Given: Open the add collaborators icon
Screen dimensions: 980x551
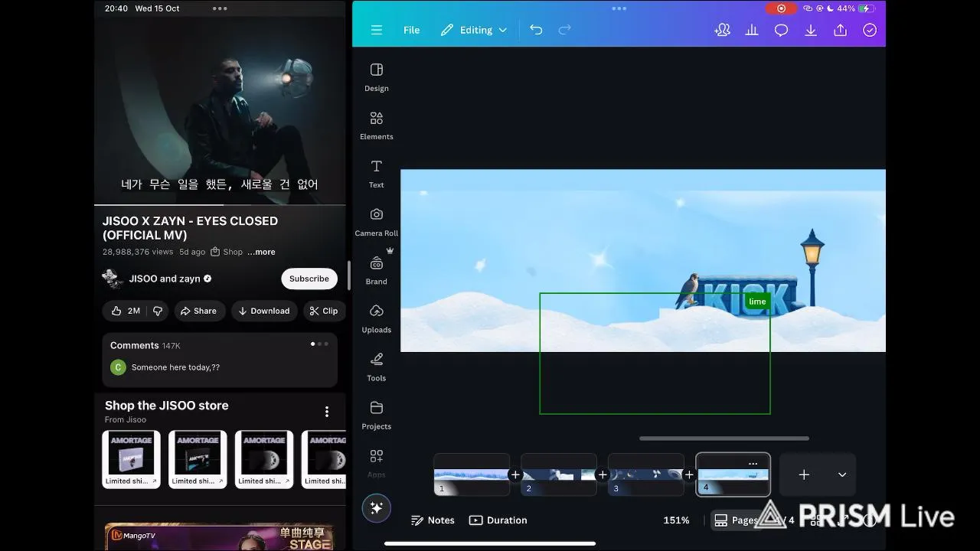Looking at the screenshot, I should click(722, 30).
